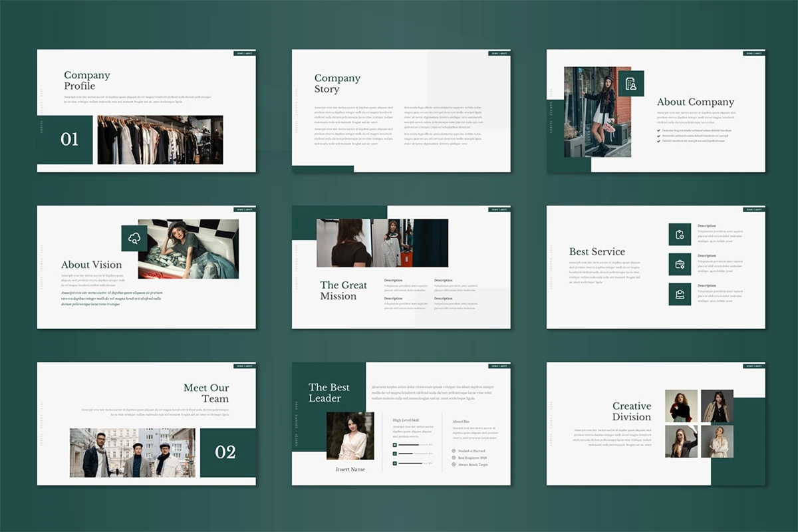
Task: Click the bottom laptop icon in Best Service
Action: point(680,294)
